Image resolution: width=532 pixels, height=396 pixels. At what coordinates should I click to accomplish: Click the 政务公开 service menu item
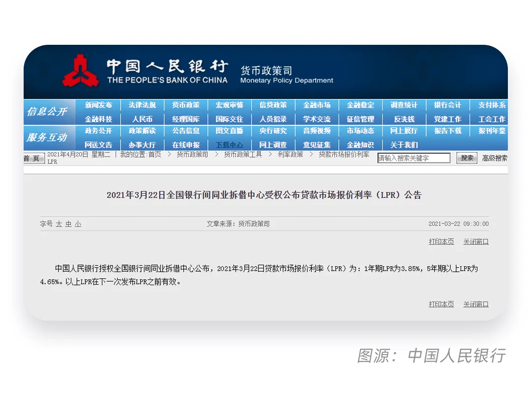99,131
